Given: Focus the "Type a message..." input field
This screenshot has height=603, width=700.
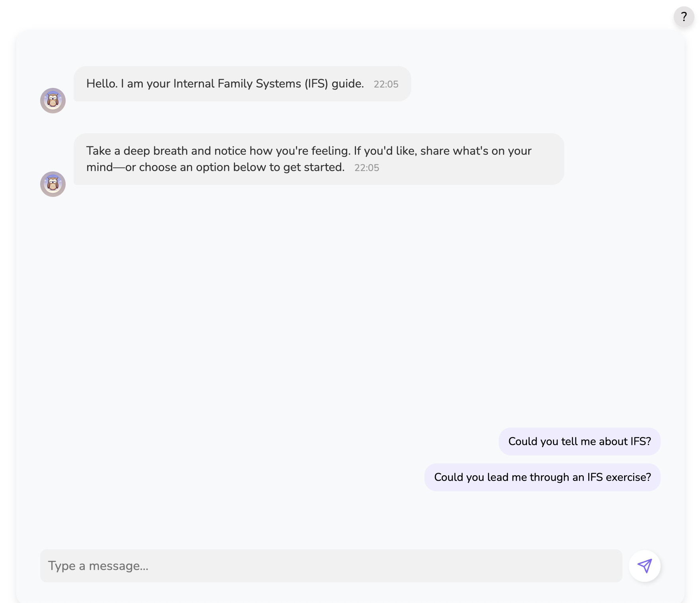Looking at the screenshot, I should (331, 566).
